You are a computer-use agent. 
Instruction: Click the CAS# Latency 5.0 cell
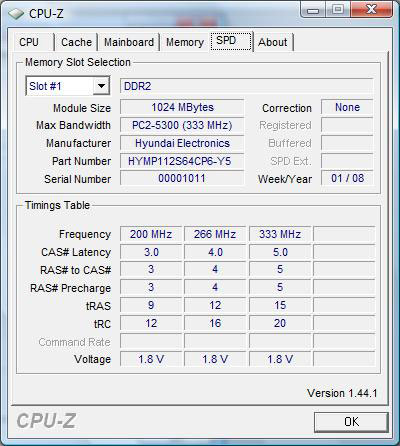[280, 252]
